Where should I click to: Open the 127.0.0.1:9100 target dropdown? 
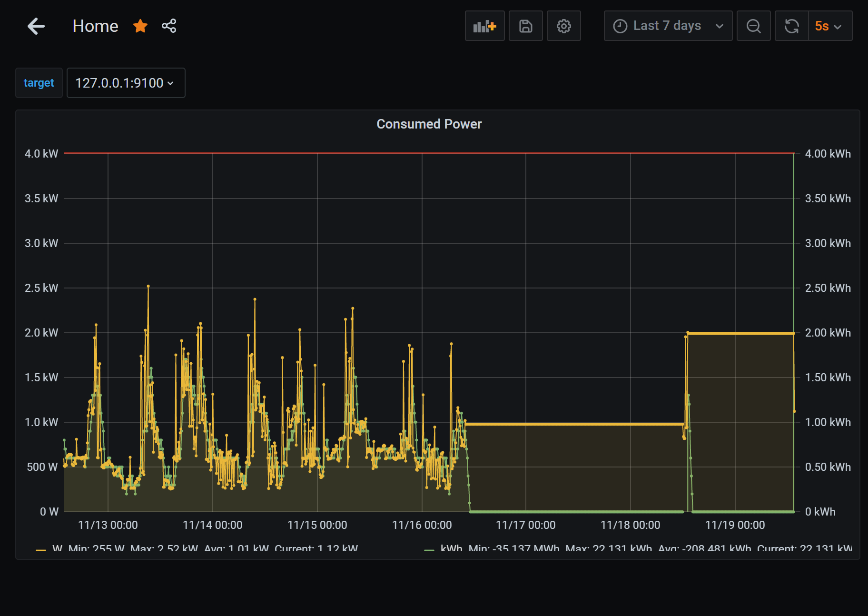[x=126, y=83]
